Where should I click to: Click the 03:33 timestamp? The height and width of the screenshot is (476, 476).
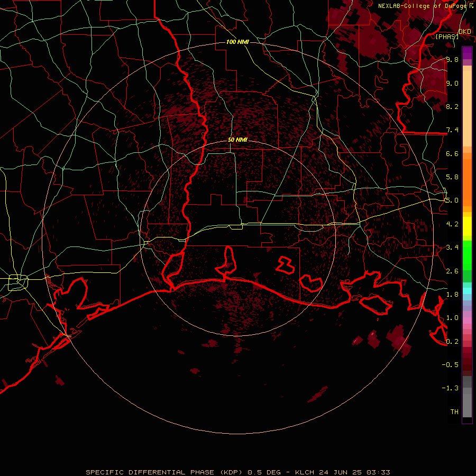[x=378, y=472]
